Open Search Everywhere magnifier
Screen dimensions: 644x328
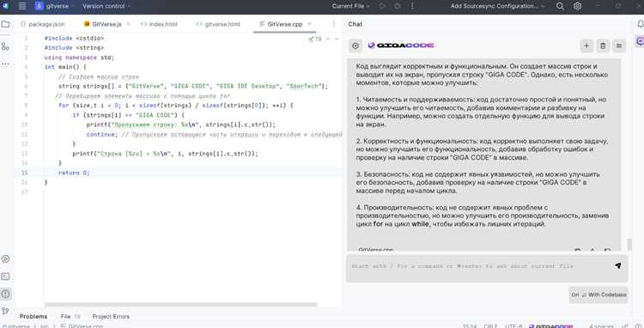[560, 6]
